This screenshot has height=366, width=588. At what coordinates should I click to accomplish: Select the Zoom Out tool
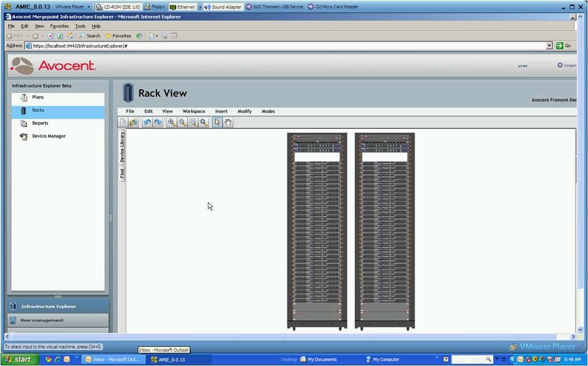click(x=182, y=122)
